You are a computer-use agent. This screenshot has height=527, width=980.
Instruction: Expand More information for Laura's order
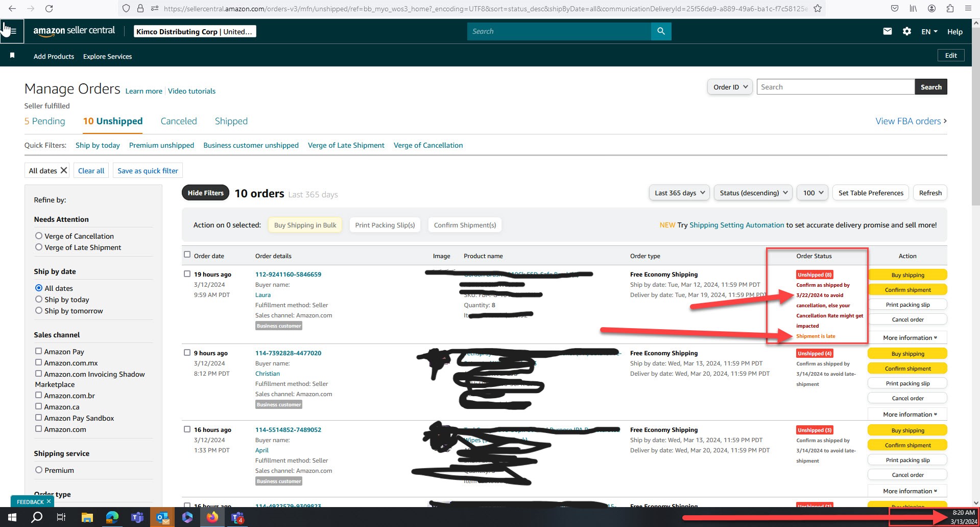907,338
